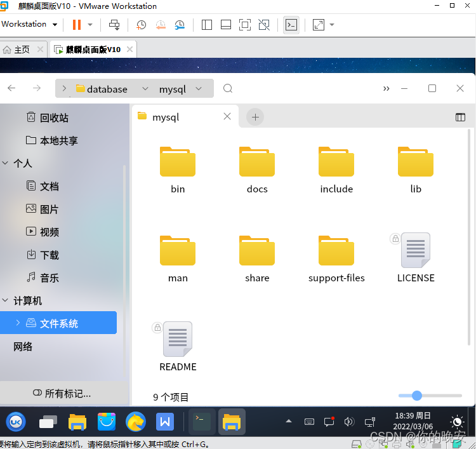Select the man folder
Image resolution: width=476 pixels, height=449 pixels.
click(x=178, y=259)
